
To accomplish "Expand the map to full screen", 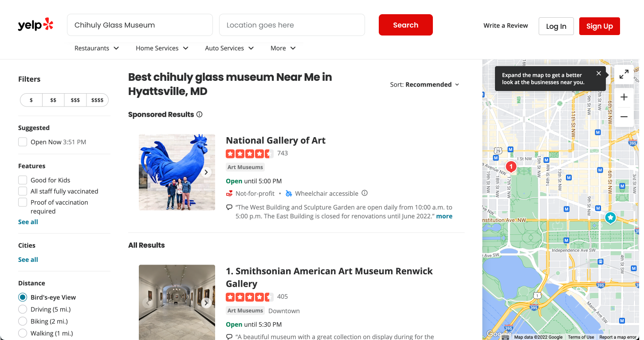I will (624, 75).
